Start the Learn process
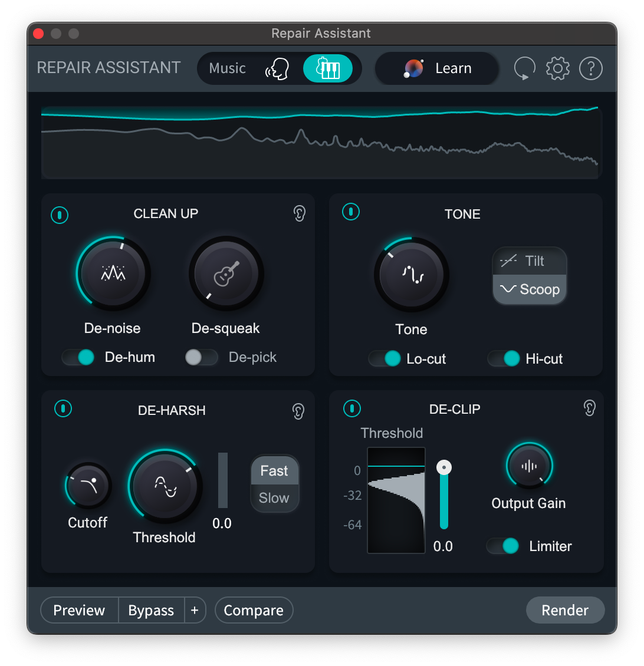The height and width of the screenshot is (666, 644). click(436, 68)
